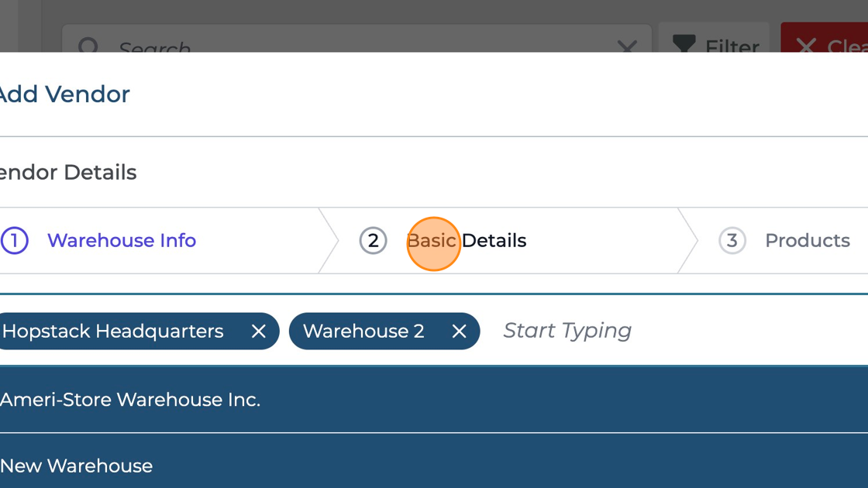Remove the Hopstack Headquarters chip
The width and height of the screenshot is (868, 488).
coord(259,332)
